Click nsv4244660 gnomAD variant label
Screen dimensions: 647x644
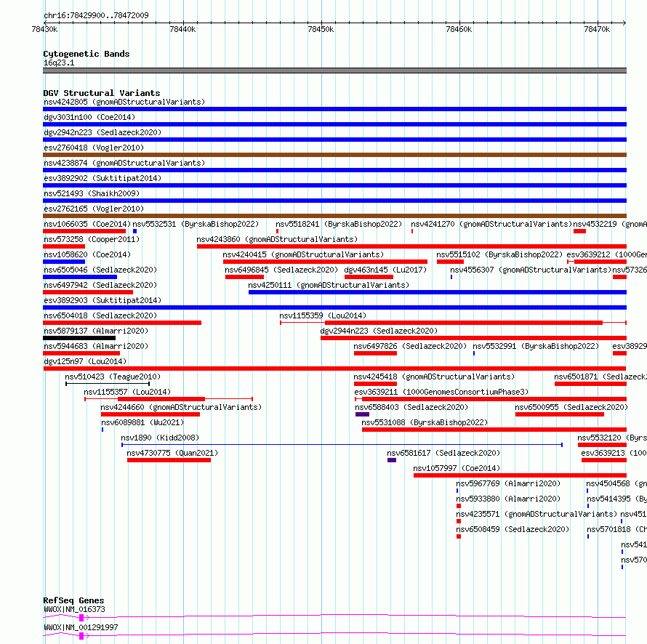[181, 407]
